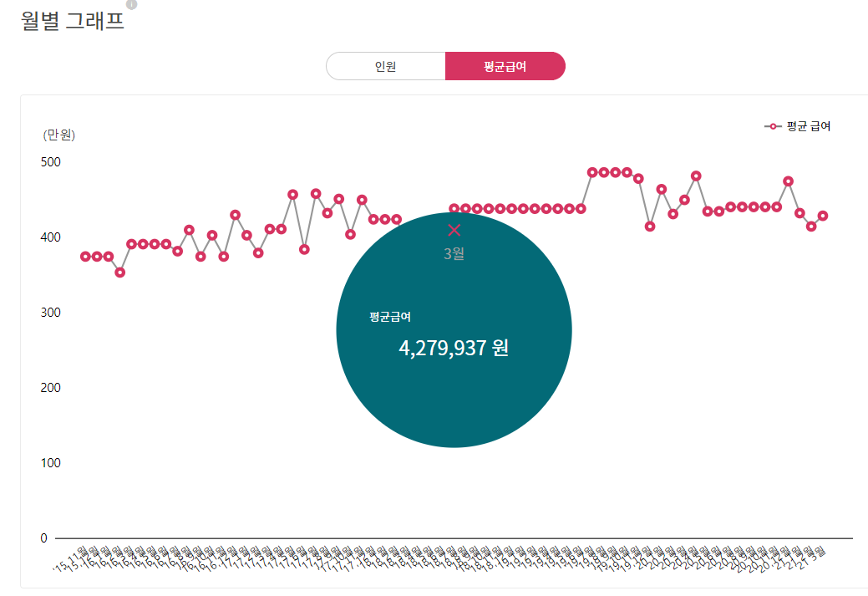Select the 평균급여 tab
The height and width of the screenshot is (596, 868).
505,67
